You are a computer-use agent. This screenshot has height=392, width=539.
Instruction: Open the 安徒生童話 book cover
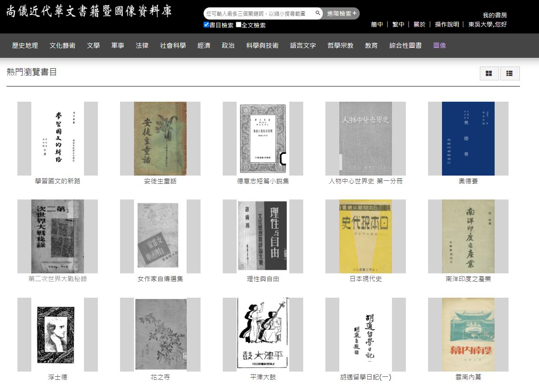tap(160, 139)
